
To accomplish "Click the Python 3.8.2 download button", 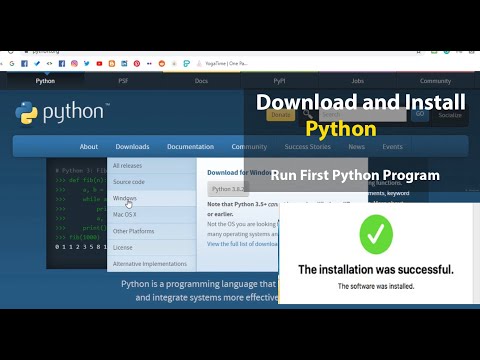I will tap(228, 189).
